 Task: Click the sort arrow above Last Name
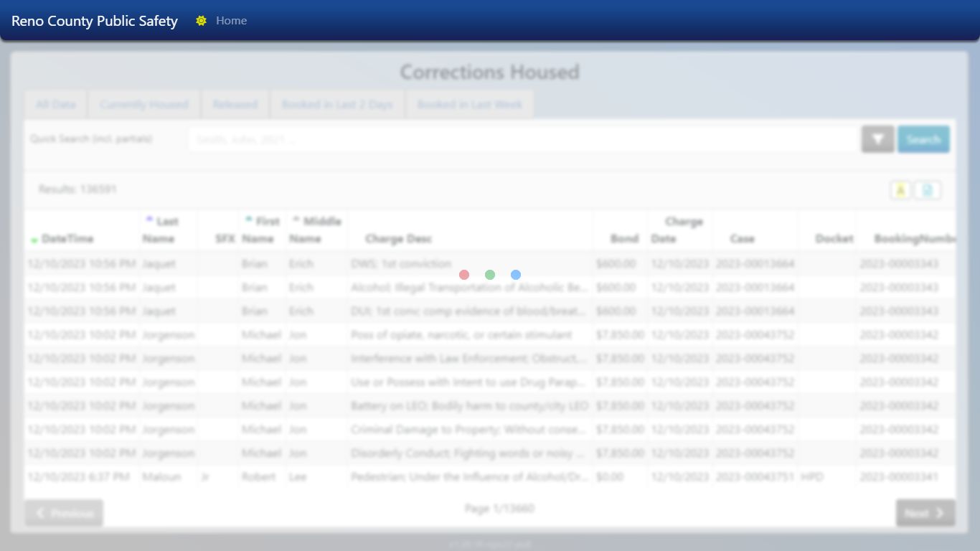pyautogui.click(x=149, y=218)
